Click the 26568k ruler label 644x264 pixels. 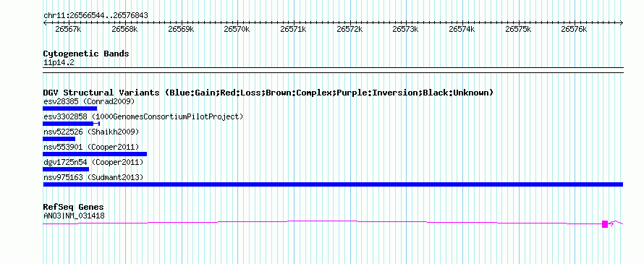pos(124,29)
